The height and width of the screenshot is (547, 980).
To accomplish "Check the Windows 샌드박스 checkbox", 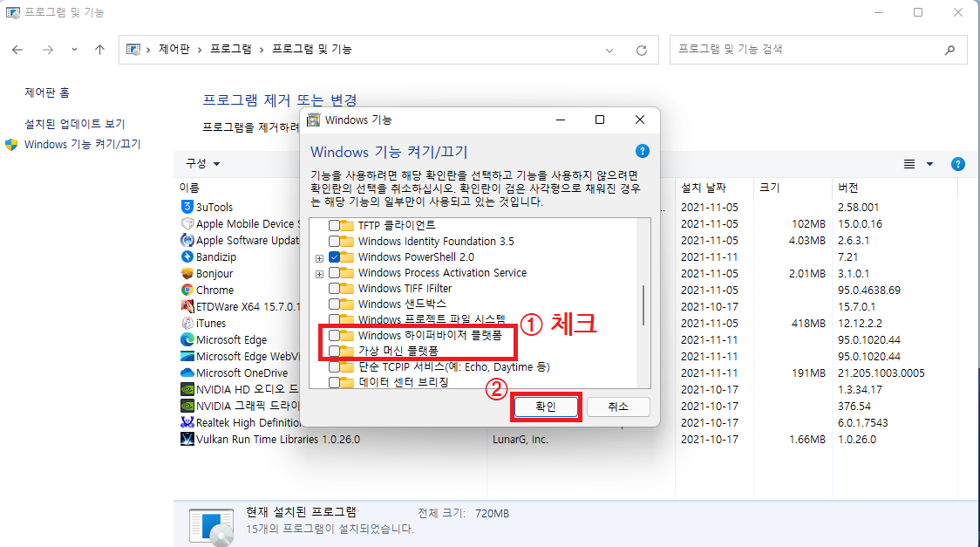I will [x=335, y=304].
